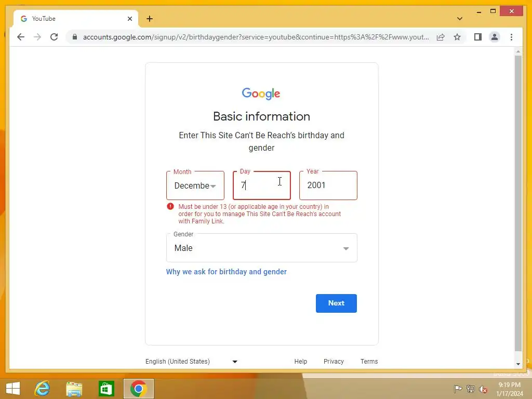Focus the Year input field

[328, 185]
